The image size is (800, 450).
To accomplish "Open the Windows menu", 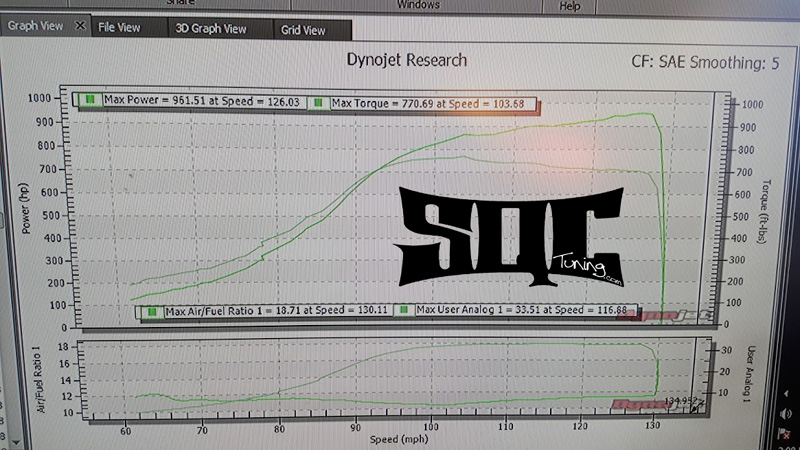I will pyautogui.click(x=418, y=5).
